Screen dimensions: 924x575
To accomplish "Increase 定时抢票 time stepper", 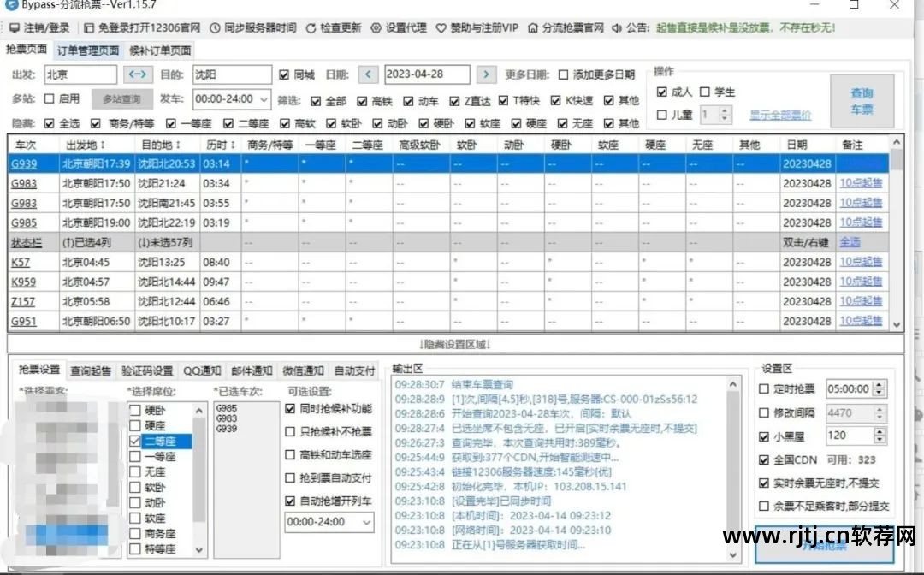I will pyautogui.click(x=880, y=385).
